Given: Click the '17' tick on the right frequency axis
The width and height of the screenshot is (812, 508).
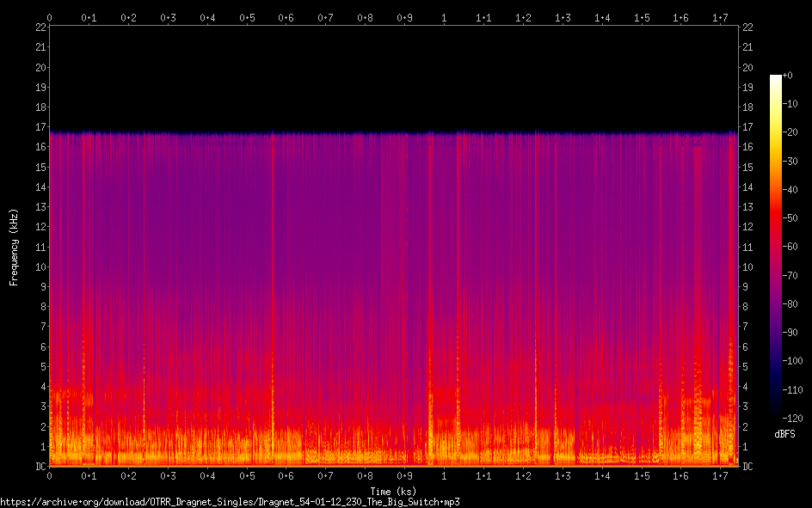Looking at the screenshot, I should pos(747,127).
